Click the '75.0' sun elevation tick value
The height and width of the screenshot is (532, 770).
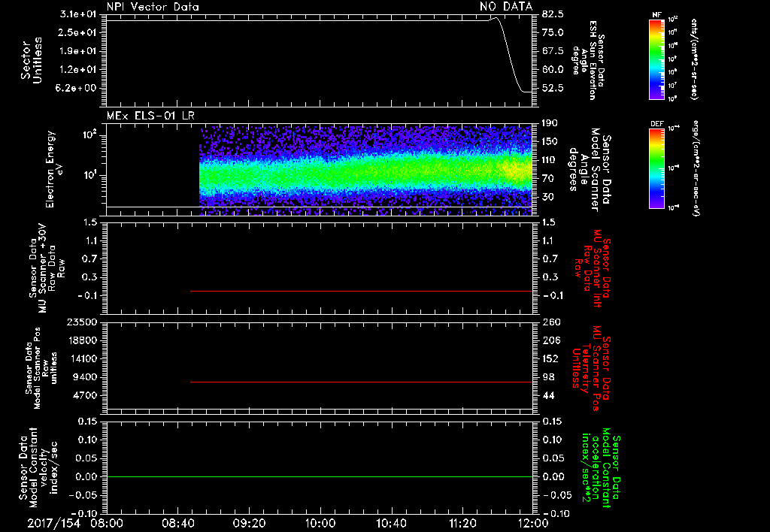pyautogui.click(x=553, y=32)
